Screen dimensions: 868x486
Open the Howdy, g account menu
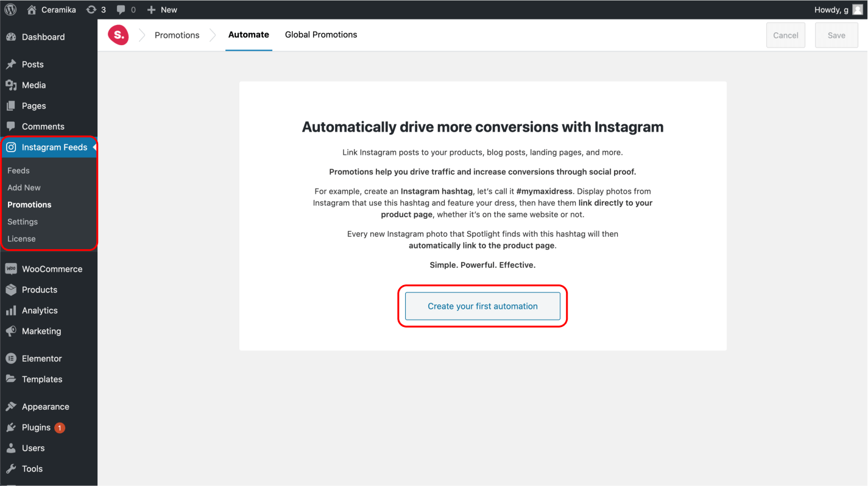tap(839, 10)
